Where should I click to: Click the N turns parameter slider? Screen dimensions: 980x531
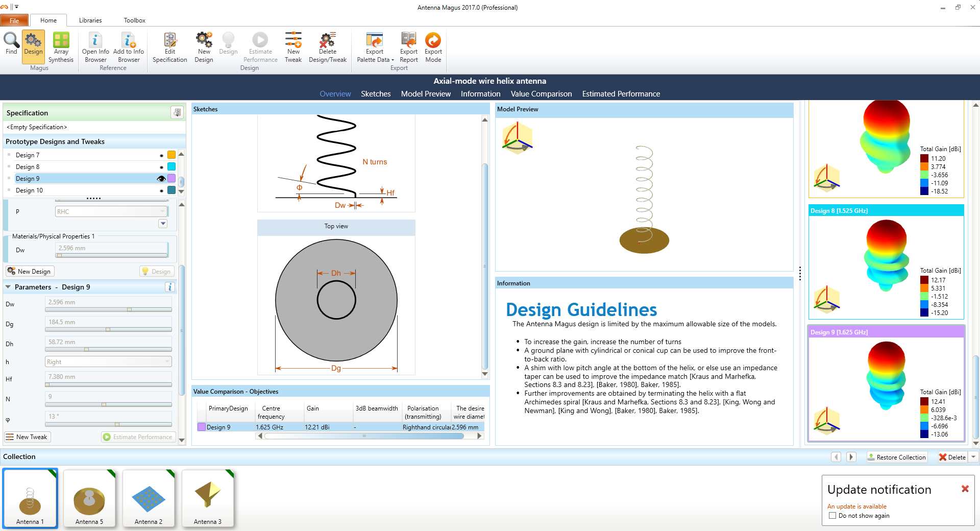pyautogui.click(x=108, y=404)
